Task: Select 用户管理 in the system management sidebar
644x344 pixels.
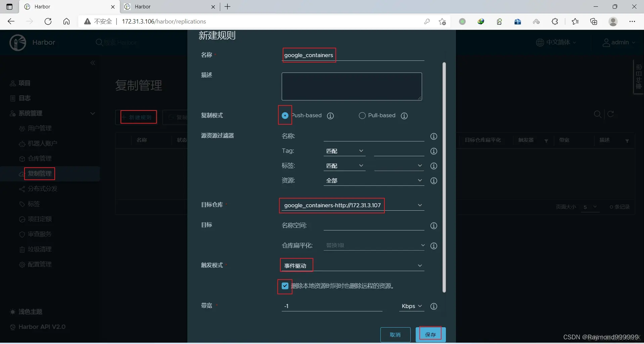Action: click(39, 128)
